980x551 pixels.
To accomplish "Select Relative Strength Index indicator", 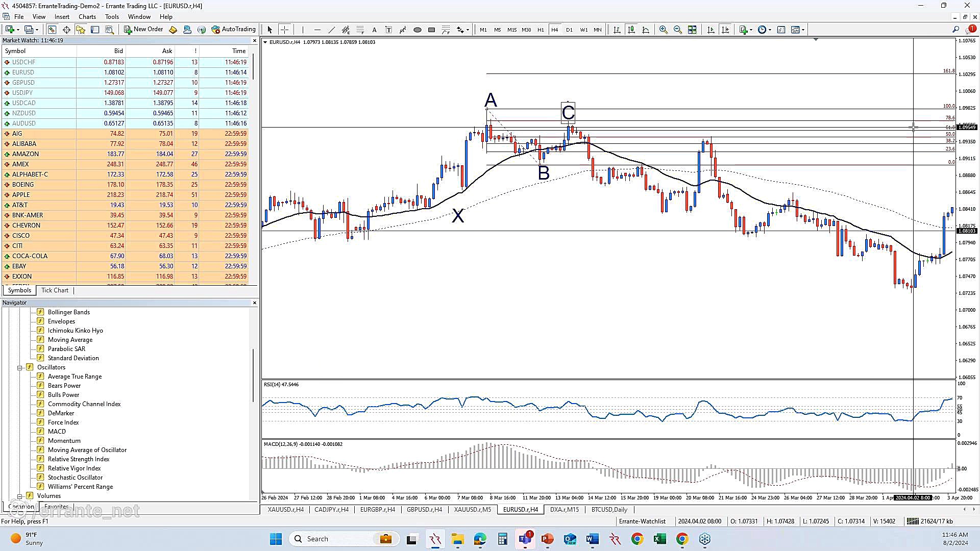I will click(x=79, y=459).
